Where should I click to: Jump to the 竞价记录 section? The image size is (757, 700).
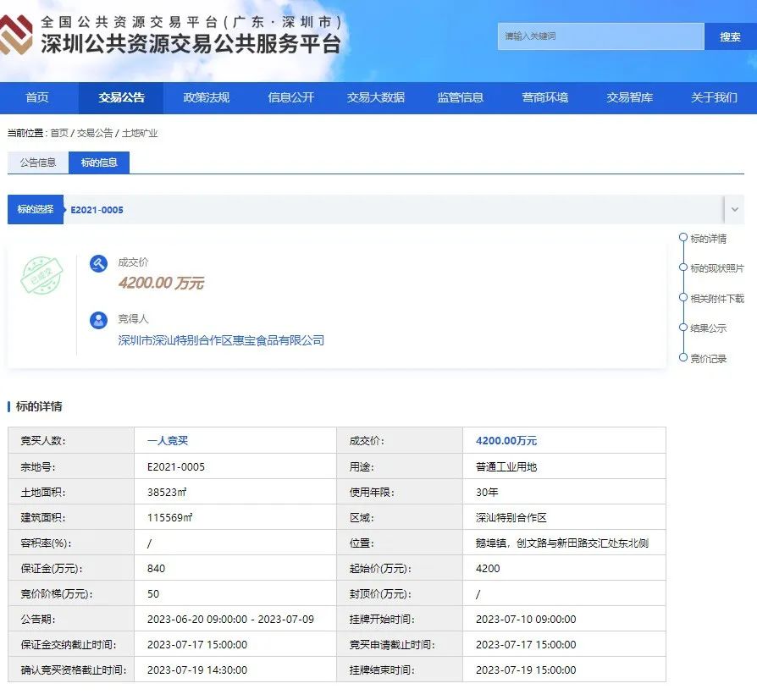(708, 359)
